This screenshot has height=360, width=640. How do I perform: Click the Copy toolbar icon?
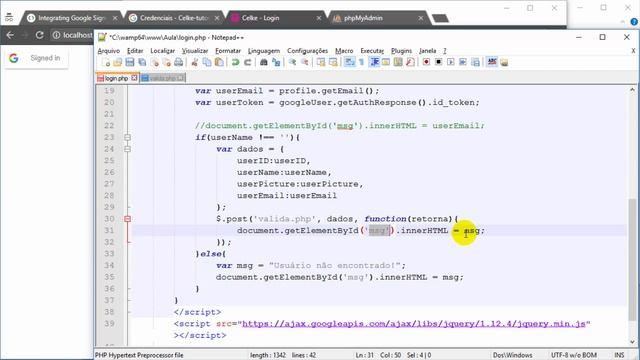pyautogui.click(x=207, y=62)
